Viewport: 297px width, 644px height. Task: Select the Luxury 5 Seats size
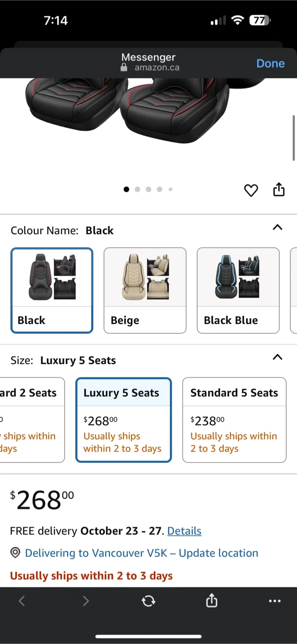coord(123,419)
